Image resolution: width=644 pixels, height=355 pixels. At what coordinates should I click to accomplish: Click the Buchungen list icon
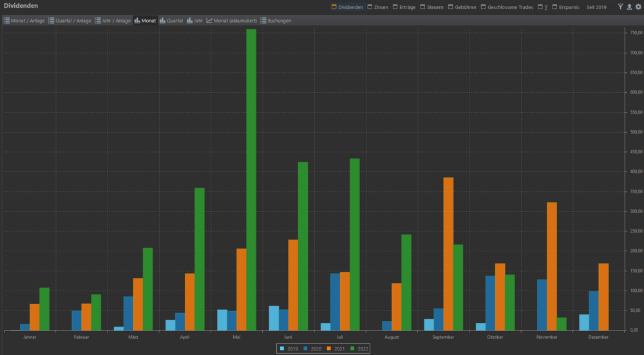(x=263, y=21)
